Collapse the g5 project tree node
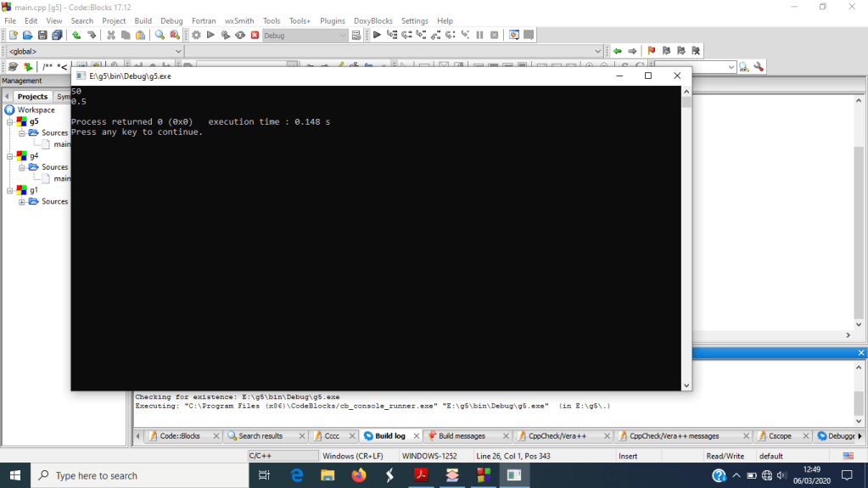 point(11,121)
